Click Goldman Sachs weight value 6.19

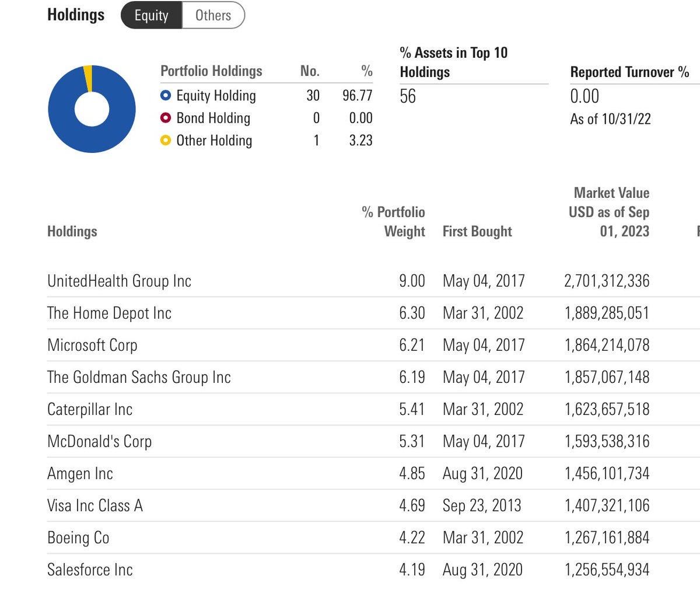[x=412, y=377]
